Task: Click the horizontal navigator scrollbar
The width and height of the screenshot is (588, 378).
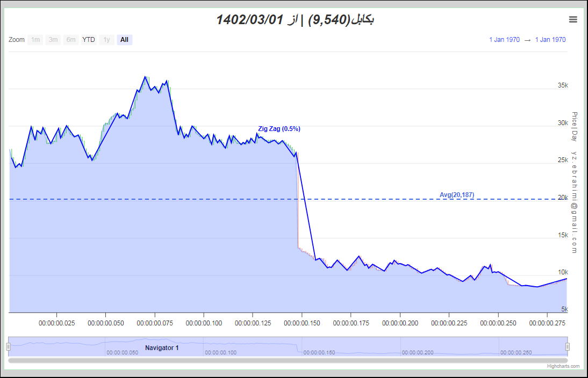Action: [x=288, y=360]
